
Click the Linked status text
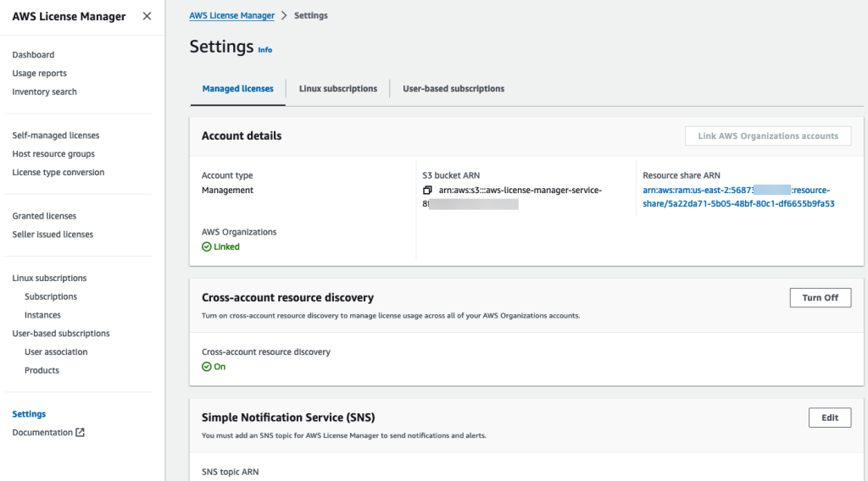pos(226,246)
